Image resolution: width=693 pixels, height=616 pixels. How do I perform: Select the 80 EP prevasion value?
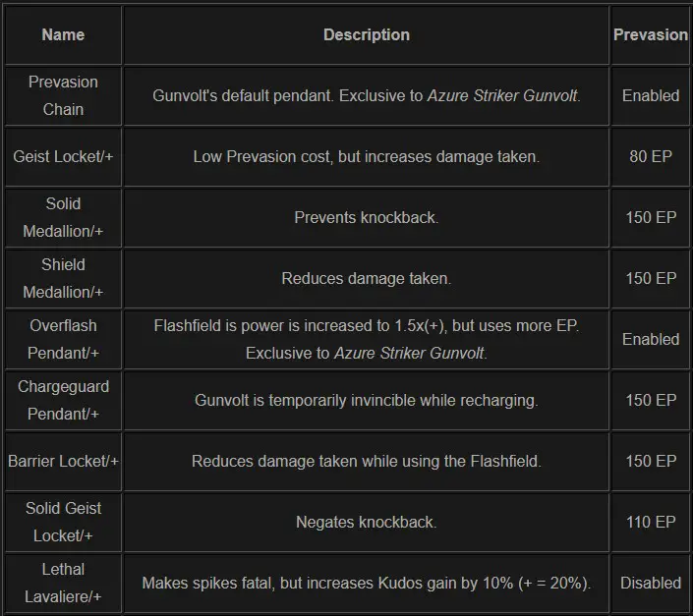point(651,157)
